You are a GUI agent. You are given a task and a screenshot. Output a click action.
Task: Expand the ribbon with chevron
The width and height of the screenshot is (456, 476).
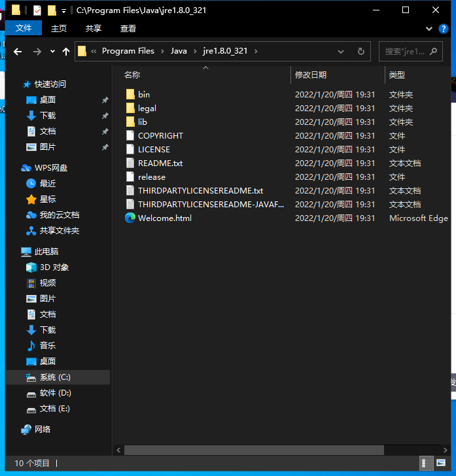[429, 29]
